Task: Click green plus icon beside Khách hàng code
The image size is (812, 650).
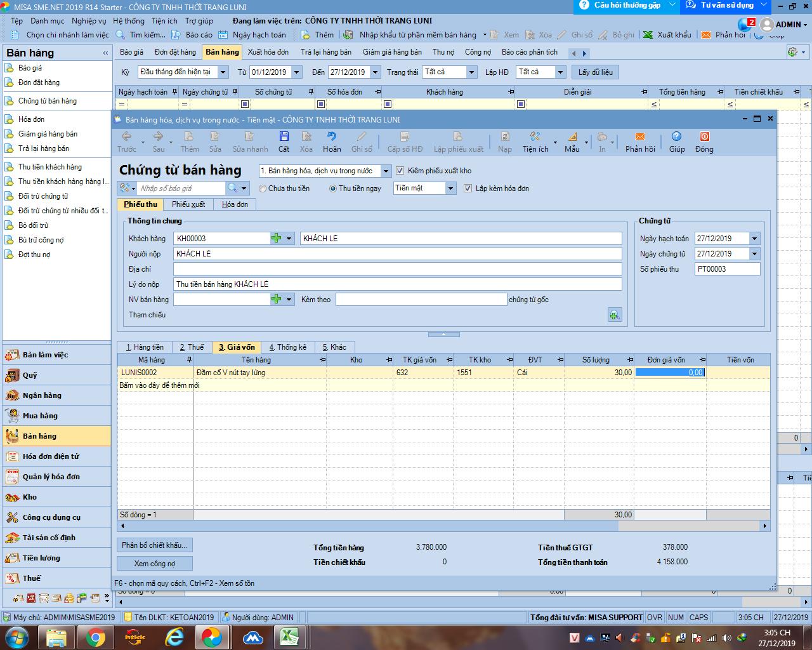Action: click(x=276, y=239)
